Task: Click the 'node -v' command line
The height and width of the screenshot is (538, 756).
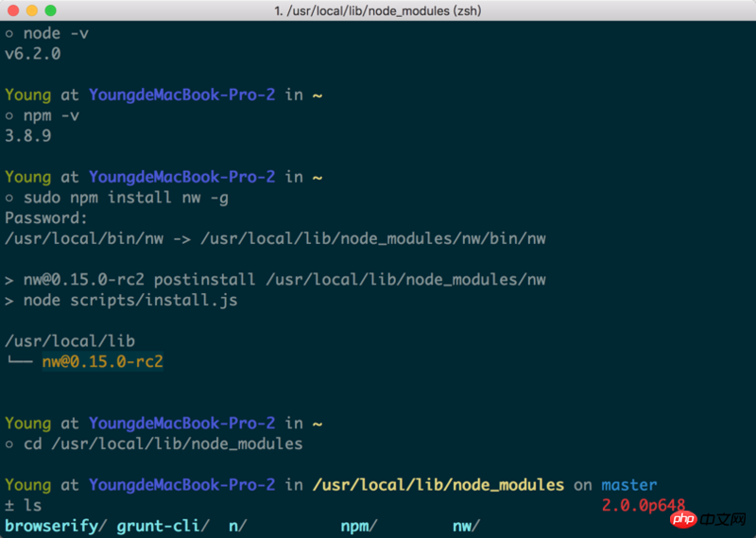Action: (46, 33)
